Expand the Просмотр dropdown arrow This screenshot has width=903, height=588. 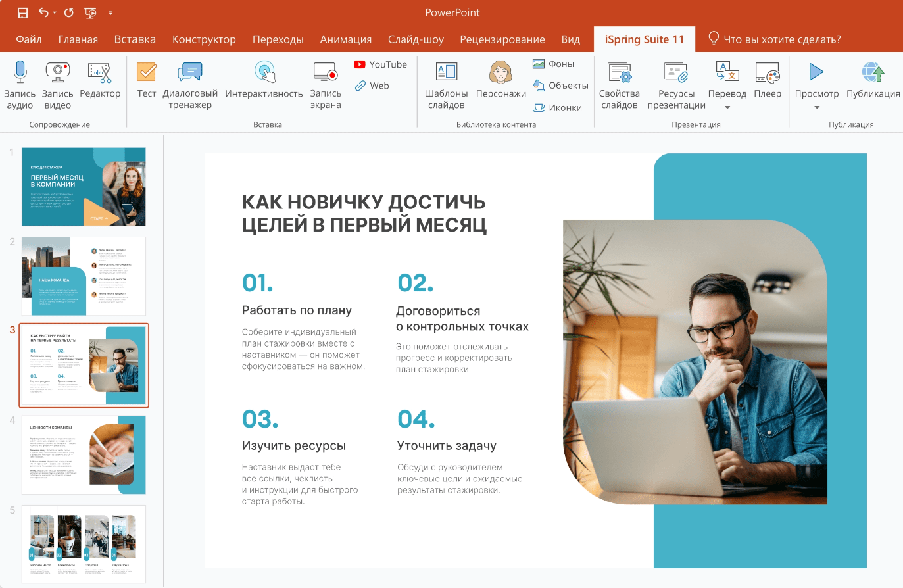[817, 107]
